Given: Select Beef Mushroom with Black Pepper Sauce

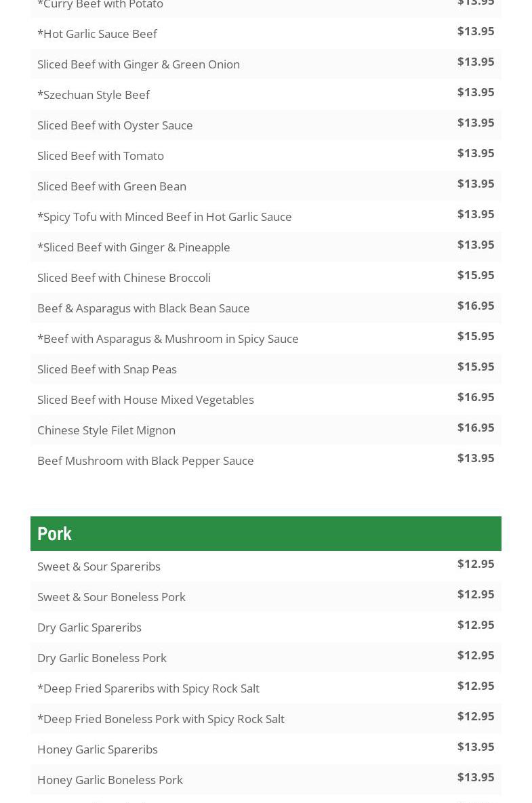Looking at the screenshot, I should click(146, 461).
